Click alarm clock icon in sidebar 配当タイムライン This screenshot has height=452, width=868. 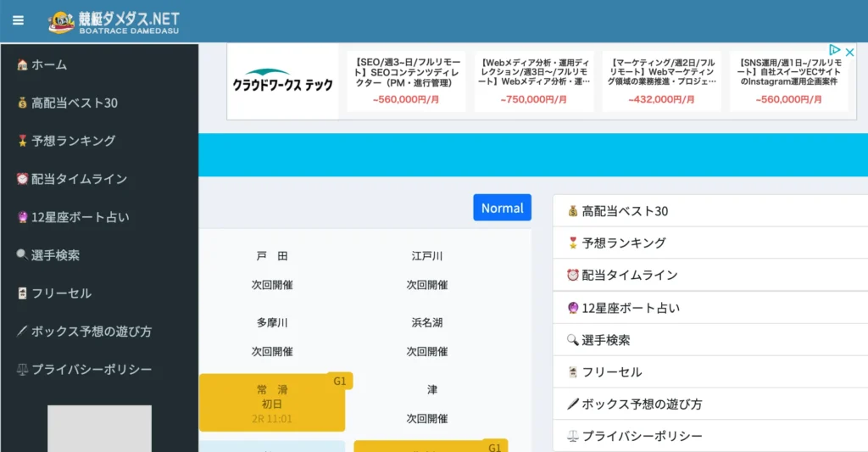[x=22, y=179]
